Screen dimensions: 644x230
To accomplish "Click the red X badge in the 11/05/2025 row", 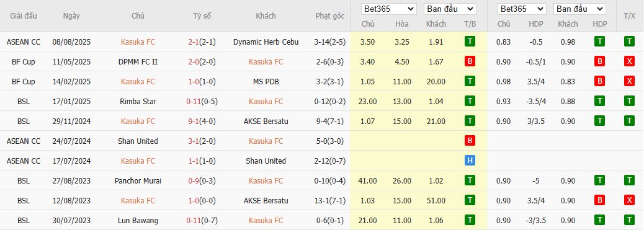I will click(x=629, y=61).
